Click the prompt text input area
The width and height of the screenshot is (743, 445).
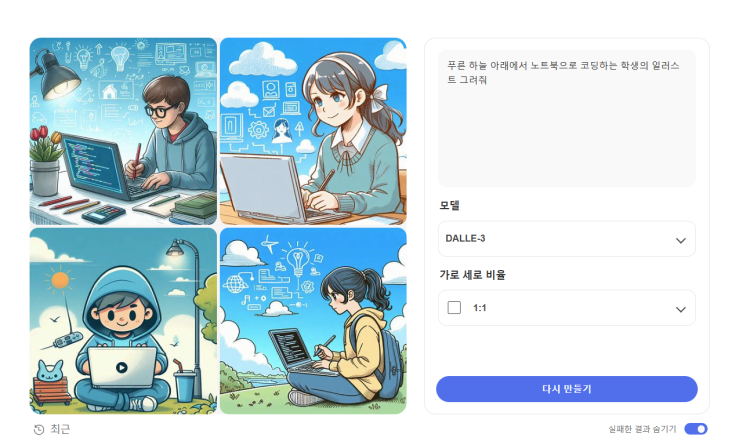click(x=567, y=118)
